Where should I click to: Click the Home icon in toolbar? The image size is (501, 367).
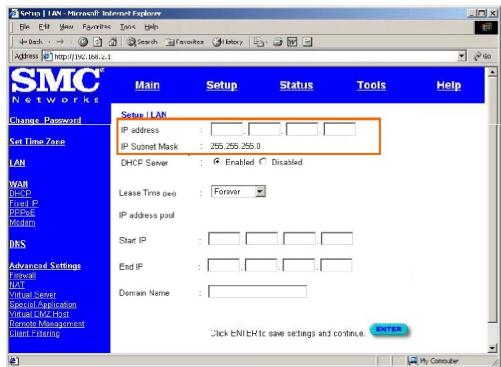pyautogui.click(x=113, y=42)
